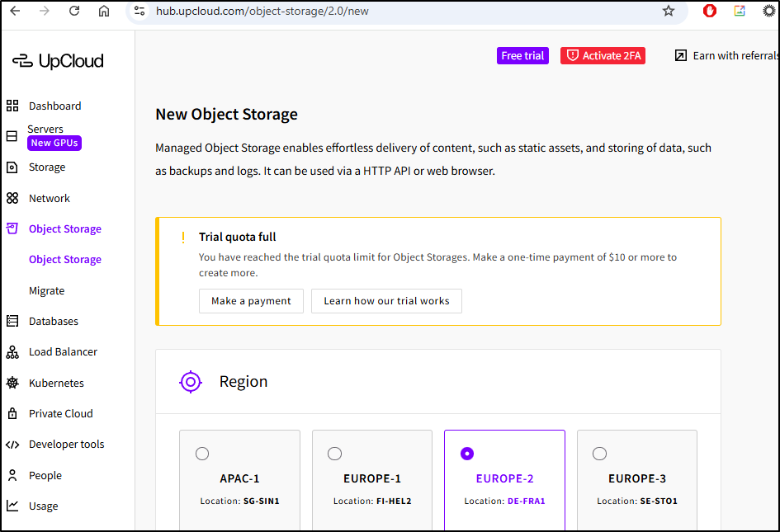Screen dimensions: 780x532
Task: Click the Databases icon in sidebar
Action: (12, 321)
